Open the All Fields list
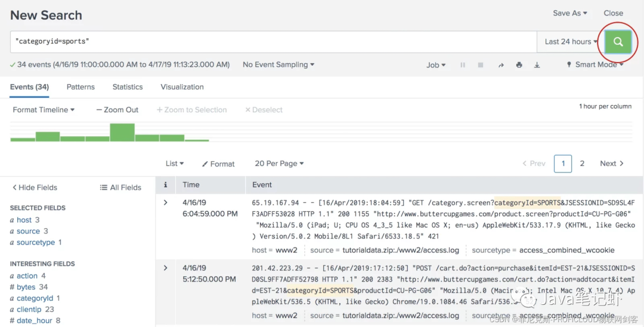644x327 pixels. tap(120, 187)
